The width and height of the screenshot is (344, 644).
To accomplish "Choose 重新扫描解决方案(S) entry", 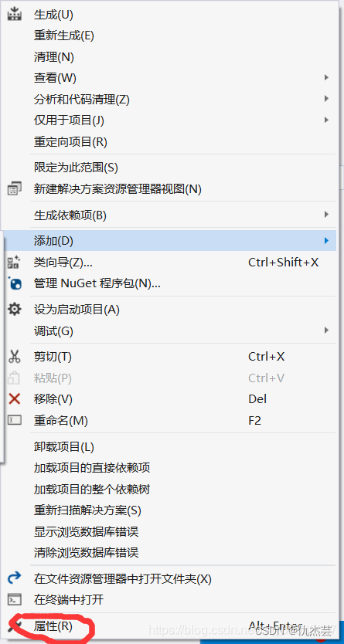I will pyautogui.click(x=87, y=510).
